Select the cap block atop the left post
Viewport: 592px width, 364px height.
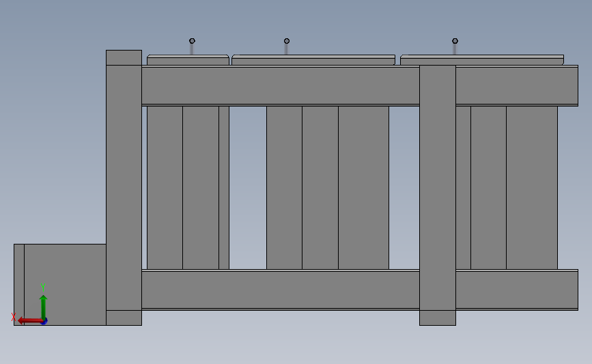tap(124, 58)
